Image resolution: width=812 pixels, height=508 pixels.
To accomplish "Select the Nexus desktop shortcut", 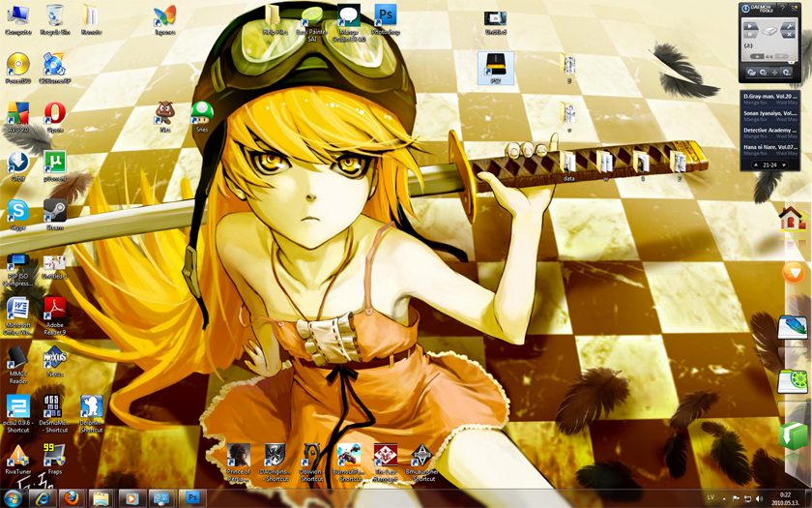I will 54,362.
